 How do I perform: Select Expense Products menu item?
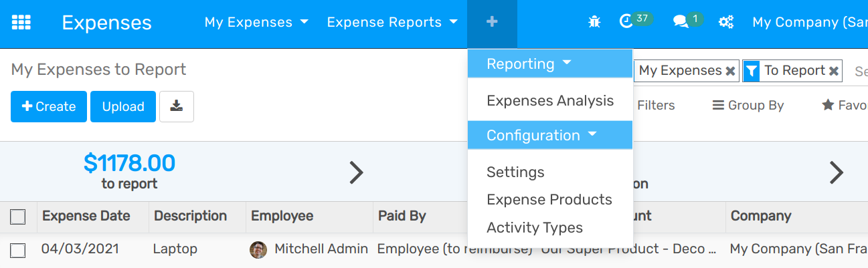pos(550,200)
